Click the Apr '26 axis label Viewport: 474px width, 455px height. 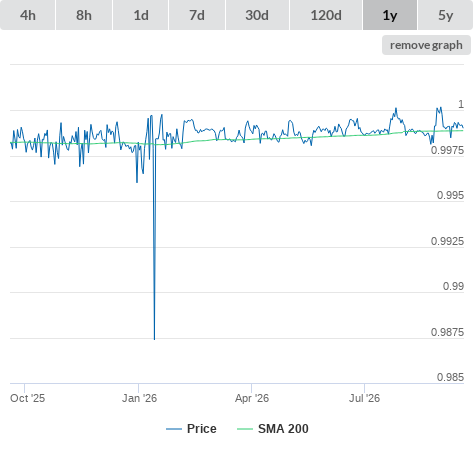coord(252,398)
